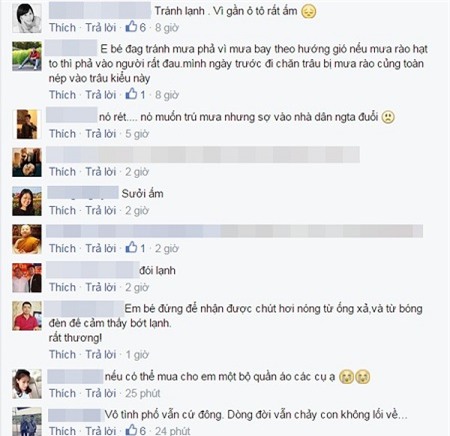The height and width of the screenshot is (436, 450).
Task: Click the '5 giờ' timestamp
Action: tap(137, 134)
